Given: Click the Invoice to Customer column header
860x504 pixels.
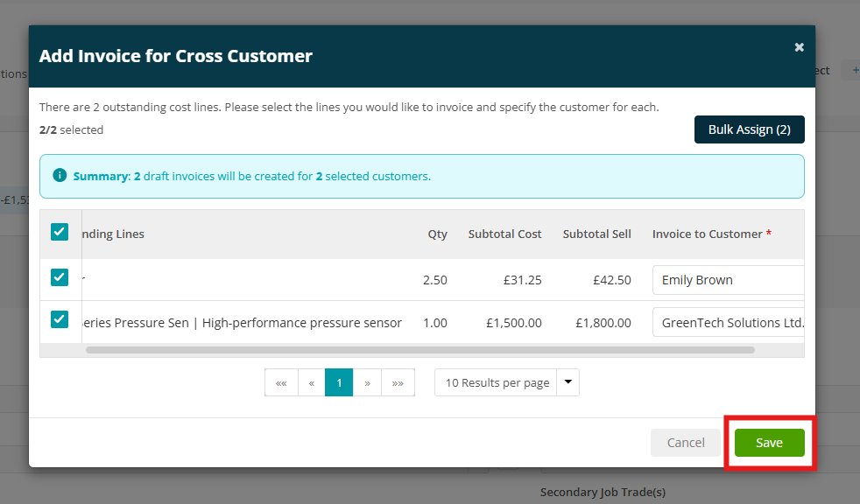Looking at the screenshot, I should pos(711,234).
